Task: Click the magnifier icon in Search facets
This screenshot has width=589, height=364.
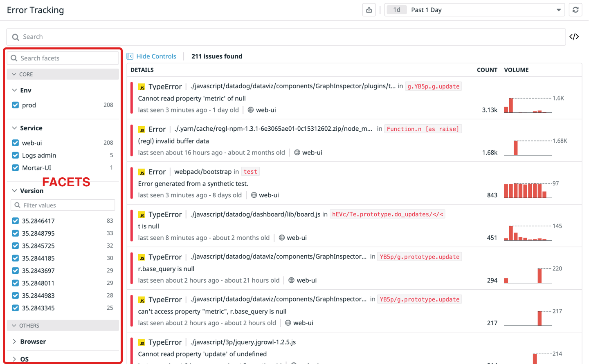Action: click(x=14, y=58)
